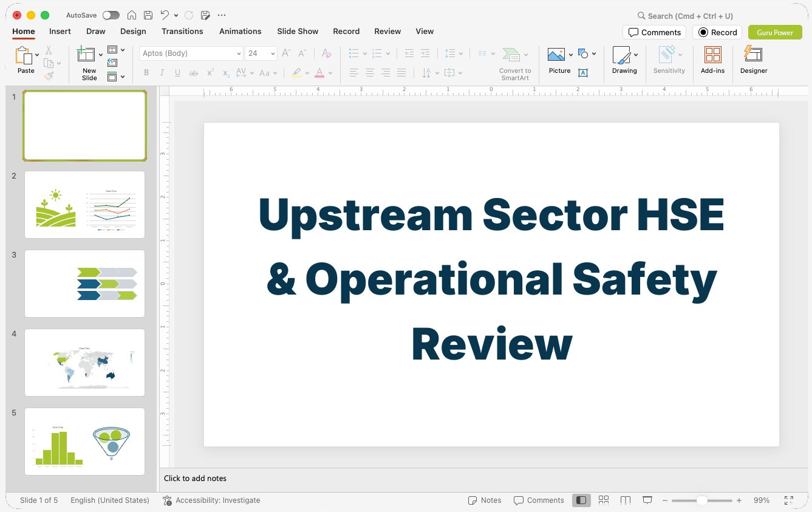Click the Save icon in title bar
Viewport: 812px width, 512px height.
tap(148, 15)
